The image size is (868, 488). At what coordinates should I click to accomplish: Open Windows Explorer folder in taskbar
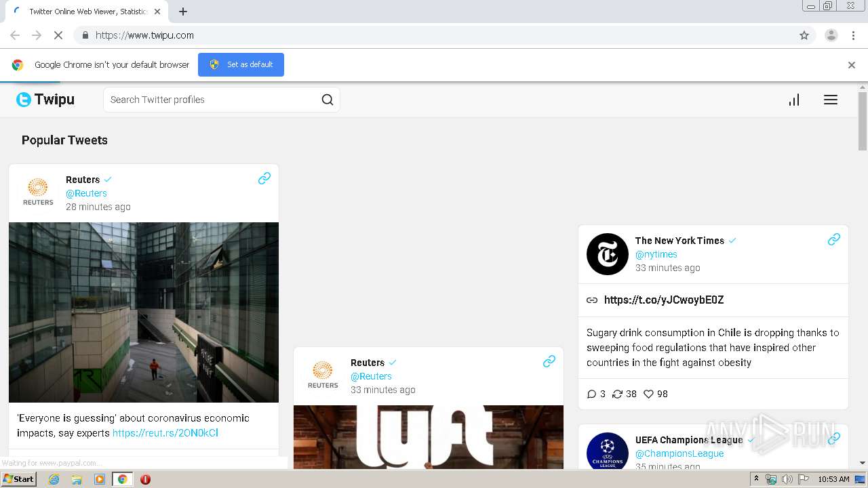(77, 479)
